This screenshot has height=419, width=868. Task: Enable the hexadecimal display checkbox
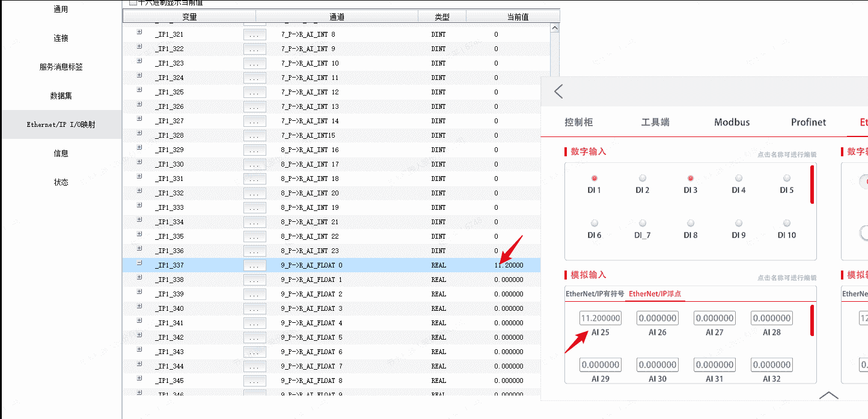(x=133, y=3)
